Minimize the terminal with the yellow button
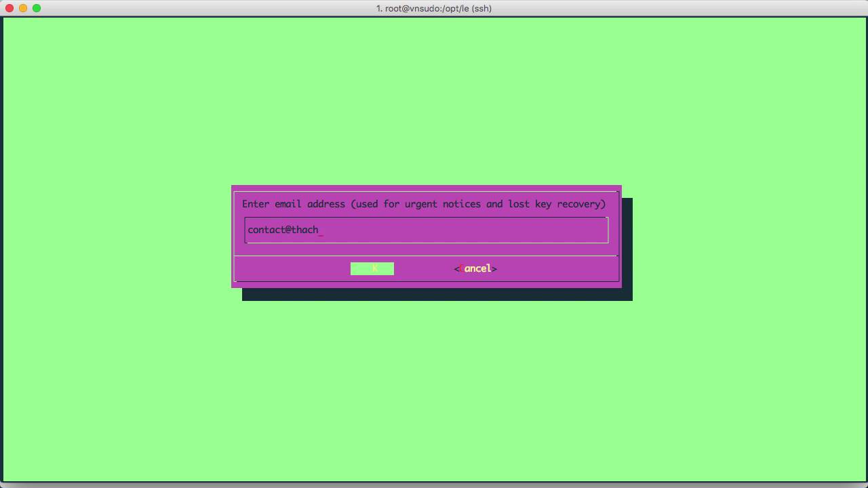This screenshot has width=868, height=488. [x=23, y=8]
